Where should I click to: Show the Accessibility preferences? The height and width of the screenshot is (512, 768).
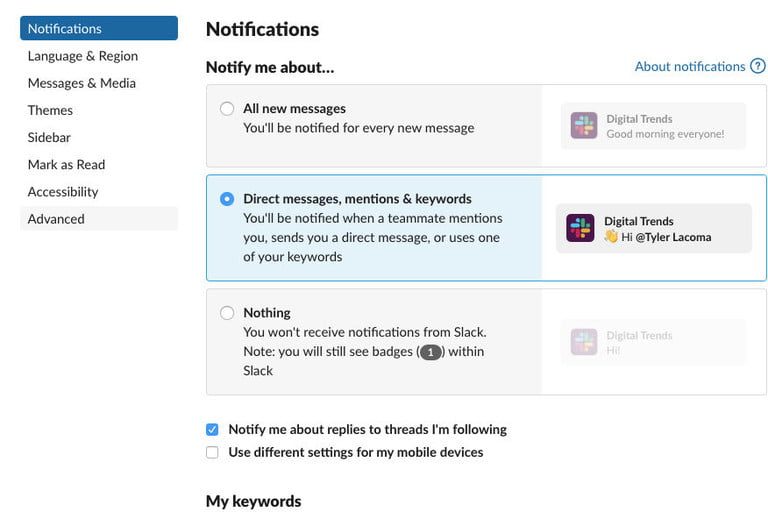tap(63, 191)
